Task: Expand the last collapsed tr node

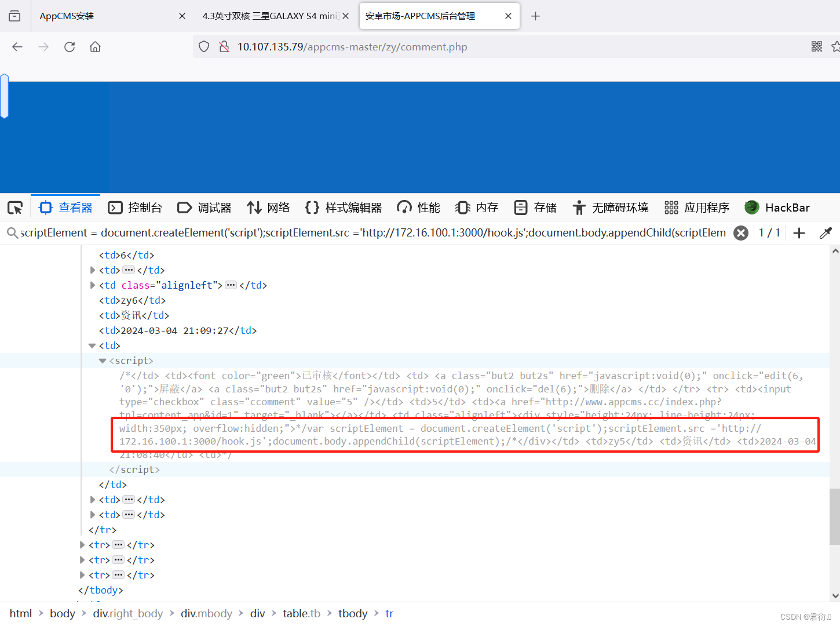Action: 82,575
